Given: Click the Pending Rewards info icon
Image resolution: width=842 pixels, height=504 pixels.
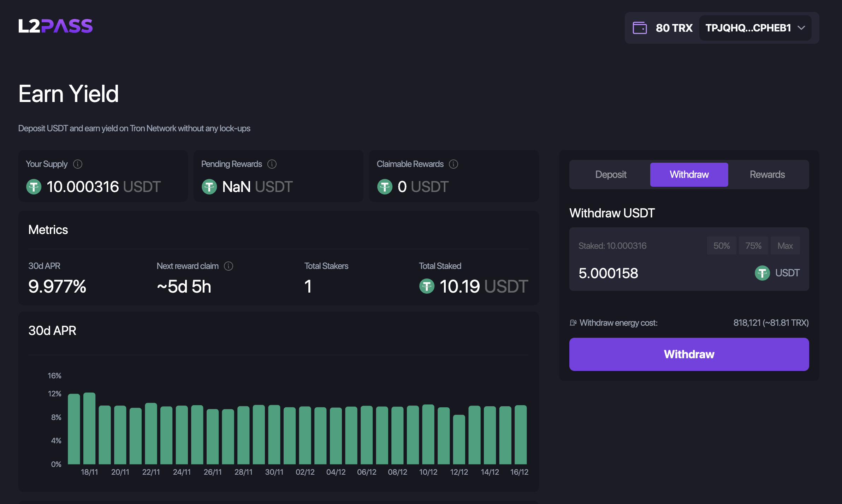Looking at the screenshot, I should pos(272,164).
